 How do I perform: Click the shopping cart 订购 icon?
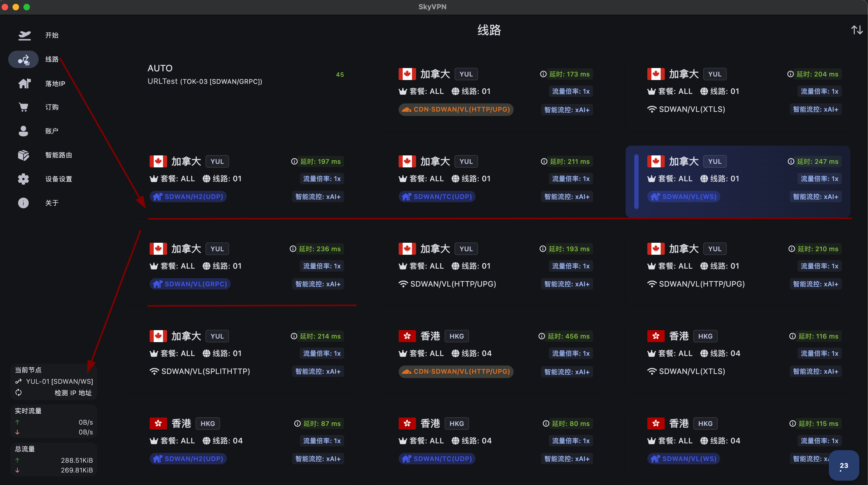pos(24,107)
